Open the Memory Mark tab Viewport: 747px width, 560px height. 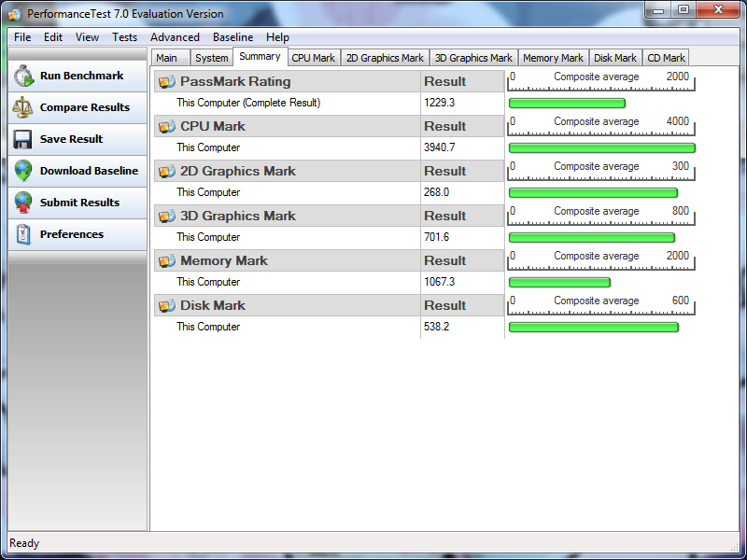[553, 58]
